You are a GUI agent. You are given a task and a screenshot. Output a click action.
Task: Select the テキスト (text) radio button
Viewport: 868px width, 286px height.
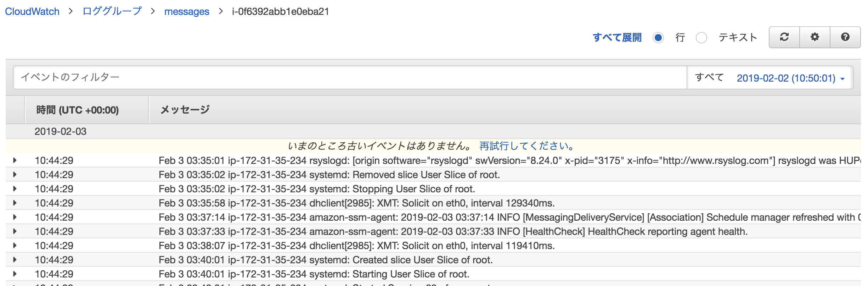pyautogui.click(x=701, y=38)
